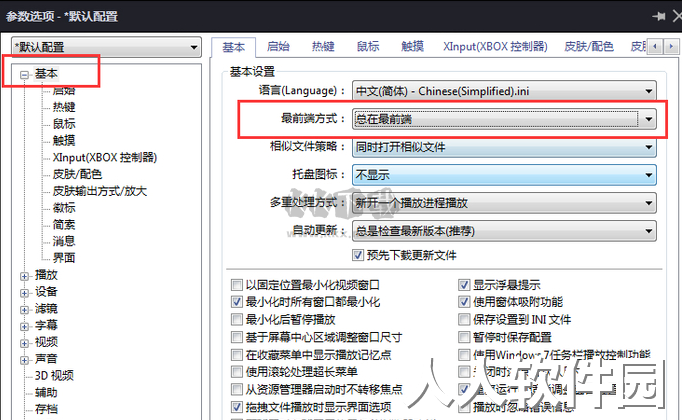Switch to the 启始 tab
The width and height of the screenshot is (682, 420).
click(x=278, y=46)
